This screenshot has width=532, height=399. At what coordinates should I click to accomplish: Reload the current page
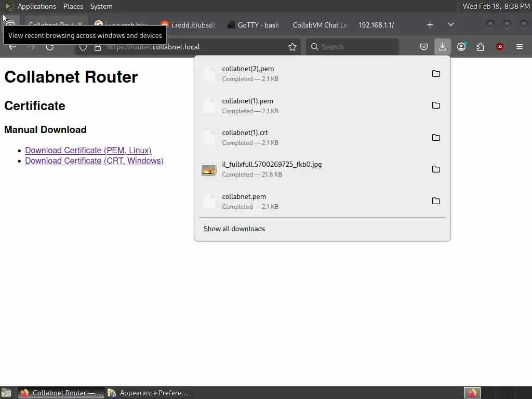pyautogui.click(x=50, y=47)
